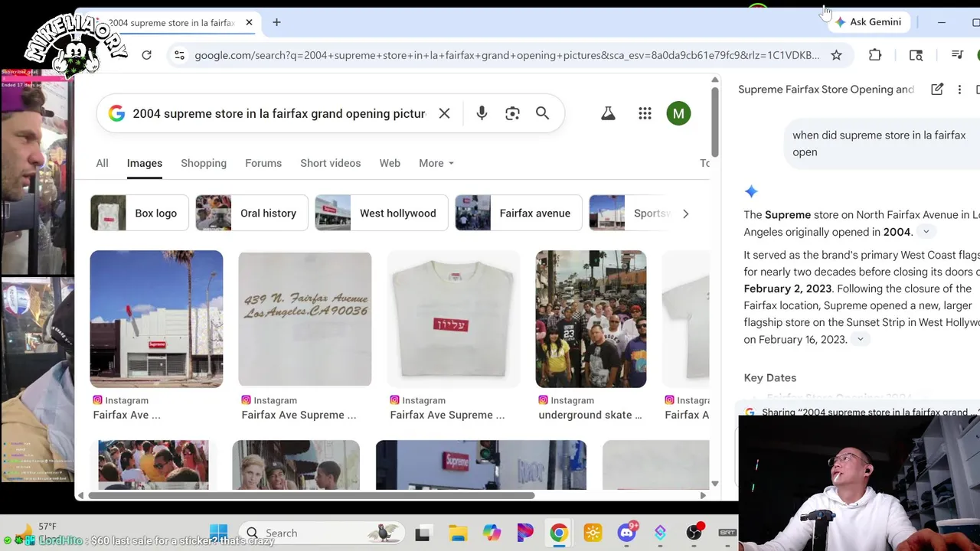Open the Windows Start menu
This screenshot has height=551, width=980.
coord(218,533)
